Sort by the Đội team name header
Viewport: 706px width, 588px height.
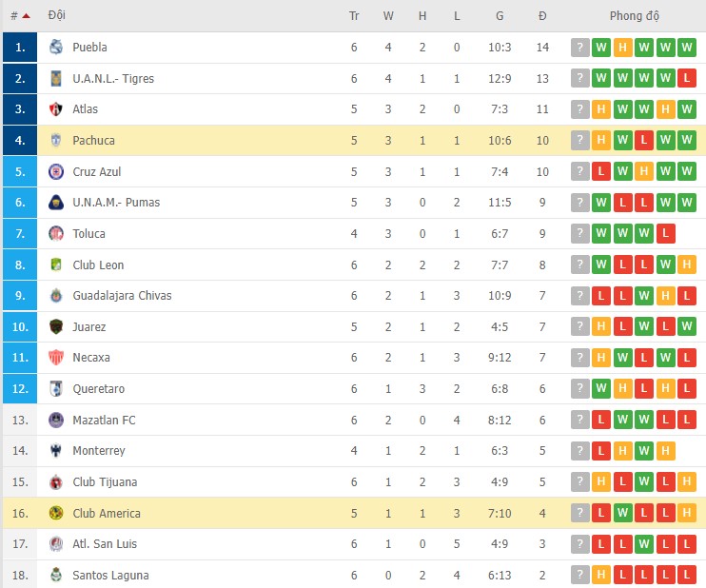[56, 16]
